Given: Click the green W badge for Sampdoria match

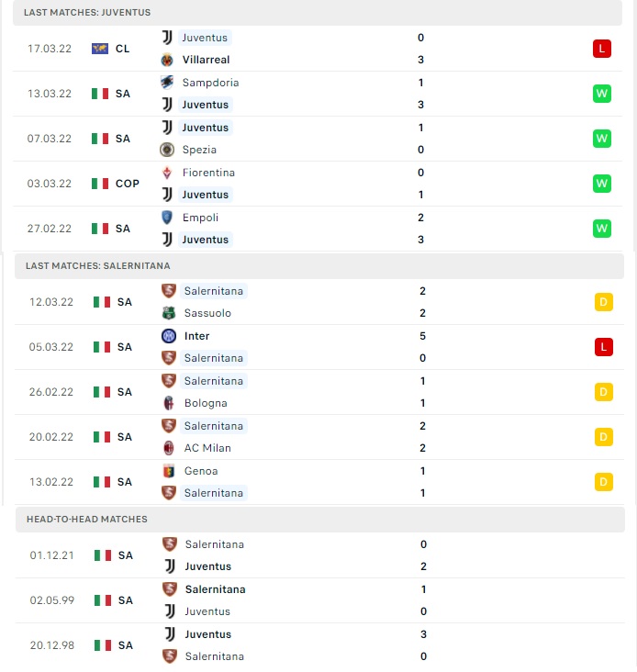Looking at the screenshot, I should coord(602,94).
